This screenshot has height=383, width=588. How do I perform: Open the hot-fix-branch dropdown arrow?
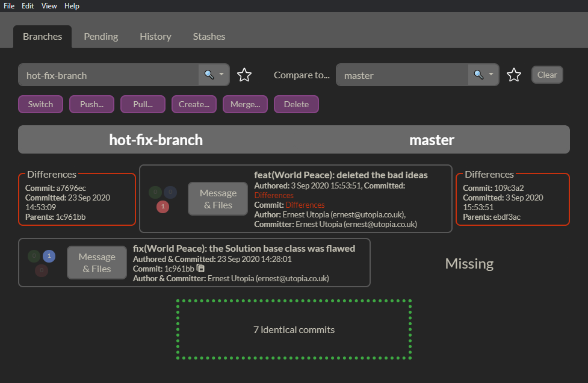pos(221,74)
